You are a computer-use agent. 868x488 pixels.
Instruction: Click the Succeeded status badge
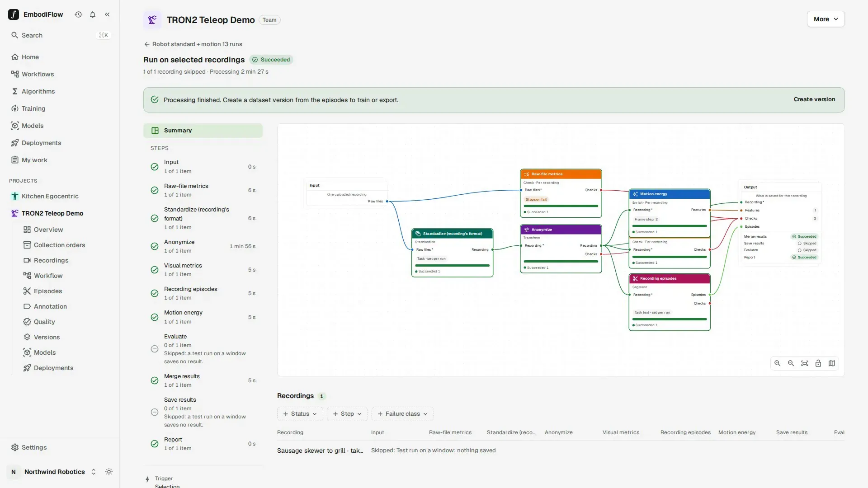tap(271, 60)
